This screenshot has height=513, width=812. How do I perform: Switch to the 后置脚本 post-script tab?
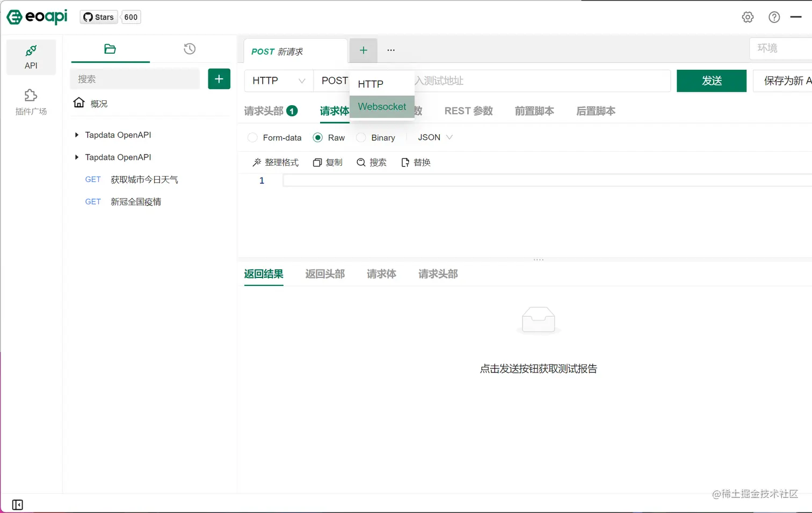click(x=596, y=111)
